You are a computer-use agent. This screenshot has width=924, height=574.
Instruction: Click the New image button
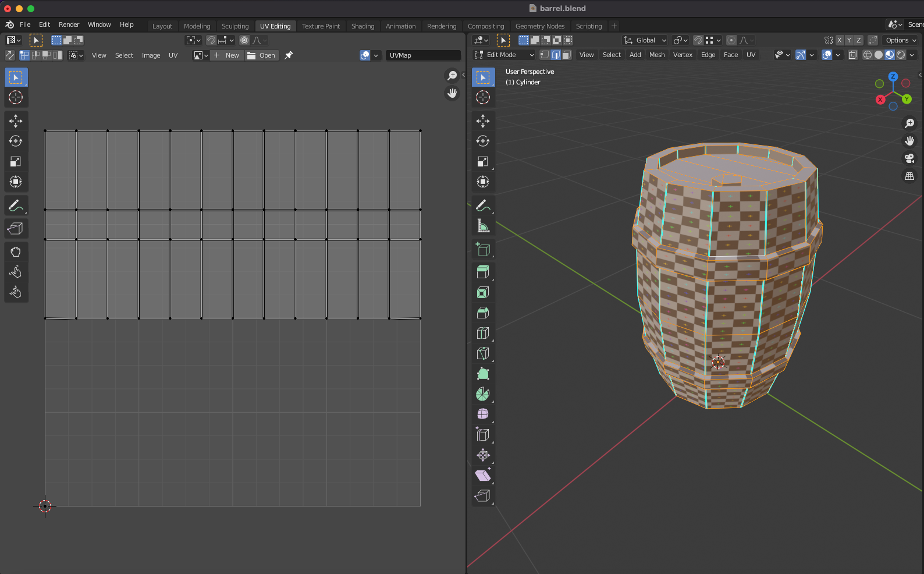226,55
